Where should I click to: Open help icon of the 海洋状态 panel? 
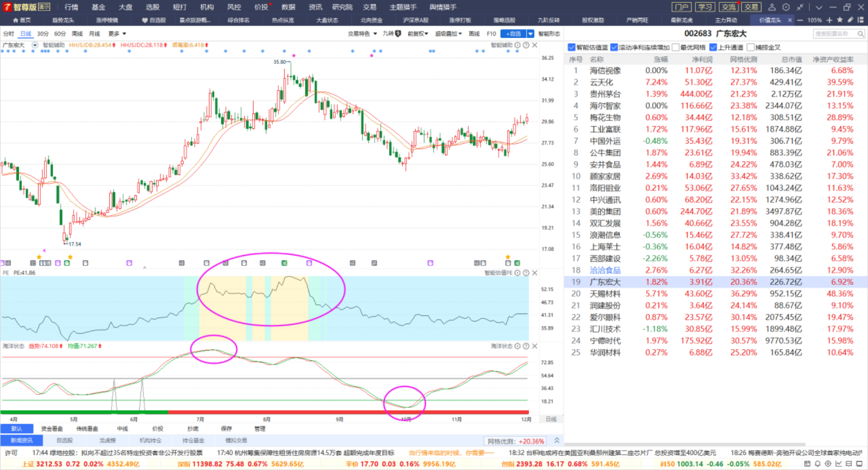point(526,346)
